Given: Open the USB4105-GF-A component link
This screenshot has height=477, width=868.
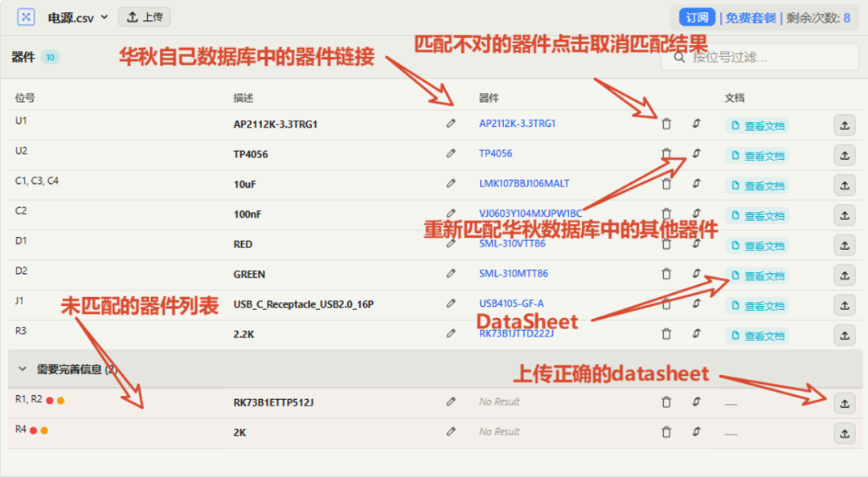Looking at the screenshot, I should pyautogui.click(x=511, y=304).
